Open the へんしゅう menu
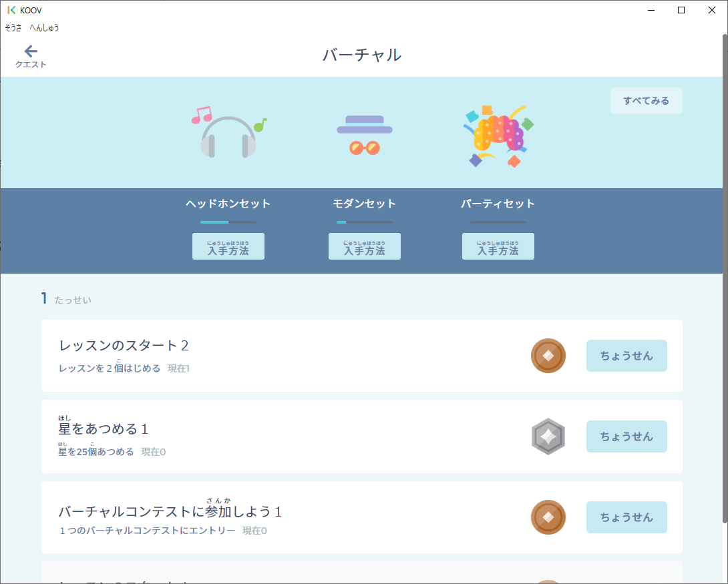The image size is (728, 584). pos(44,28)
